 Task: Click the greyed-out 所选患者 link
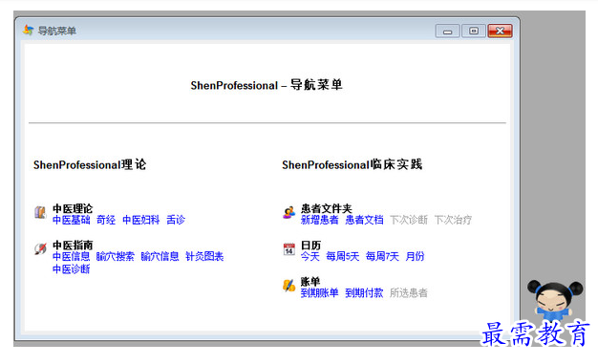(409, 293)
